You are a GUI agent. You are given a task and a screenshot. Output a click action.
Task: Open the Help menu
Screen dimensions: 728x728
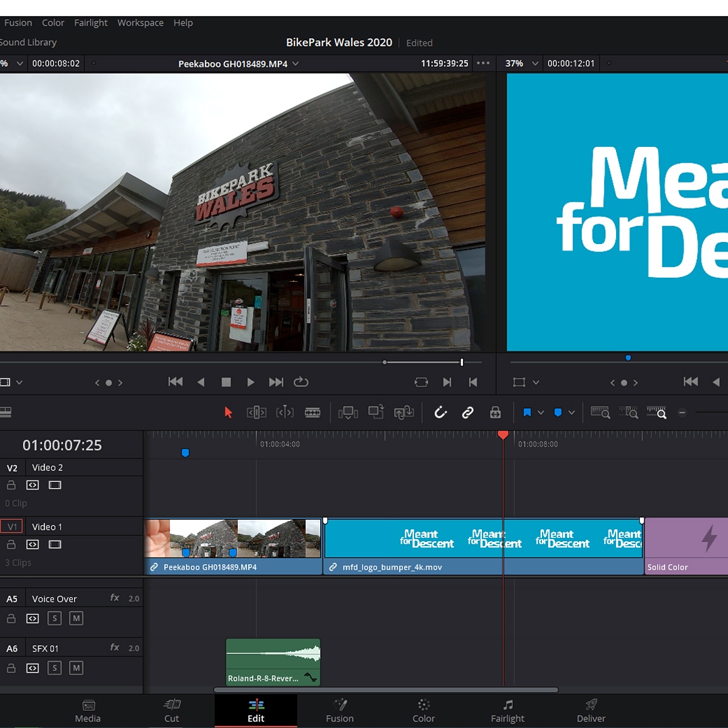(x=183, y=23)
